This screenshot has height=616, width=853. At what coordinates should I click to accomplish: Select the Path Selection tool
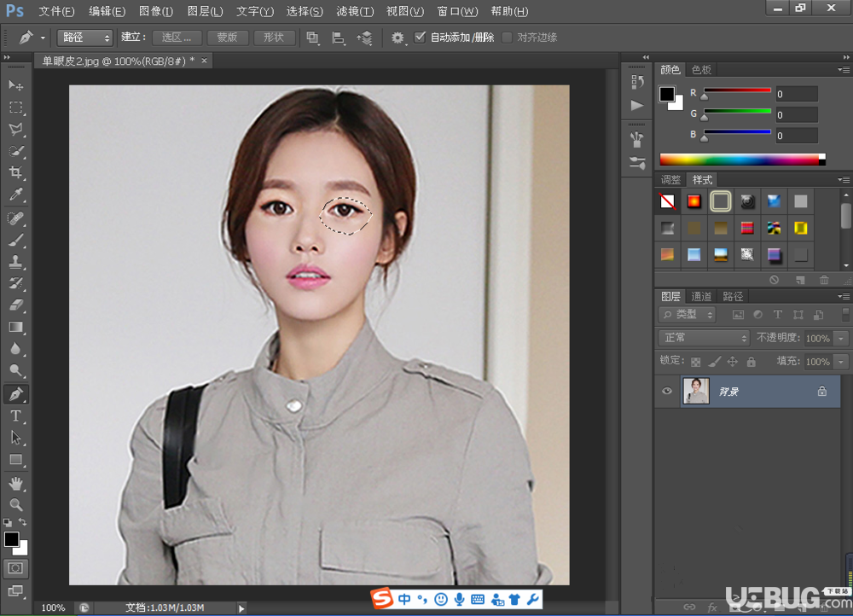pyautogui.click(x=15, y=438)
